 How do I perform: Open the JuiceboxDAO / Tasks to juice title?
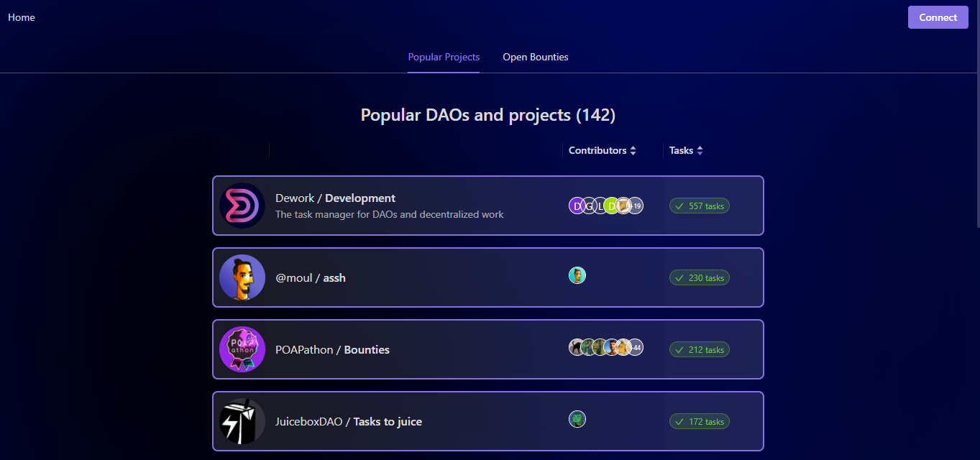coord(349,421)
